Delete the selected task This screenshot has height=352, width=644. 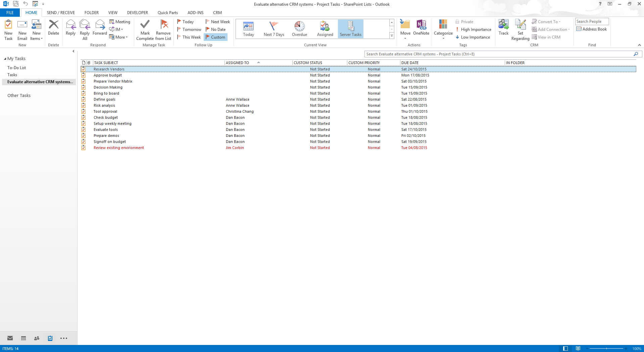pos(53,28)
